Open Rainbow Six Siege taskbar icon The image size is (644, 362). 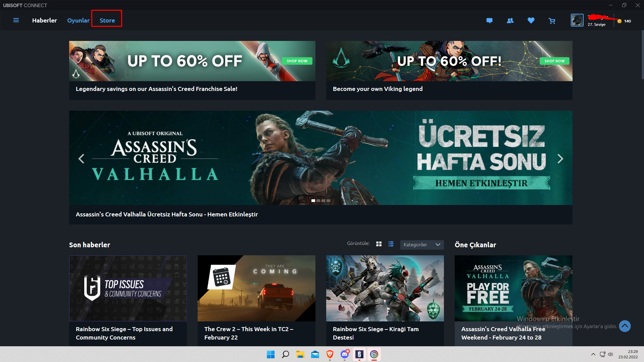coord(359,354)
